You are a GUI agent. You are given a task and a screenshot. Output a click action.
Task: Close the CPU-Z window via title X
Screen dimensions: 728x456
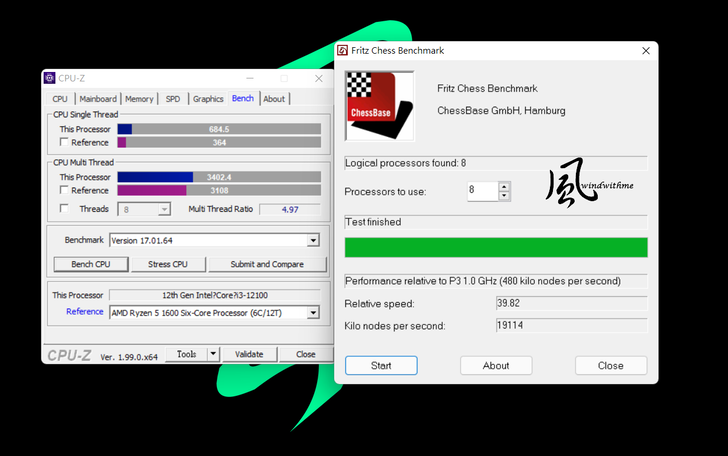pos(318,78)
